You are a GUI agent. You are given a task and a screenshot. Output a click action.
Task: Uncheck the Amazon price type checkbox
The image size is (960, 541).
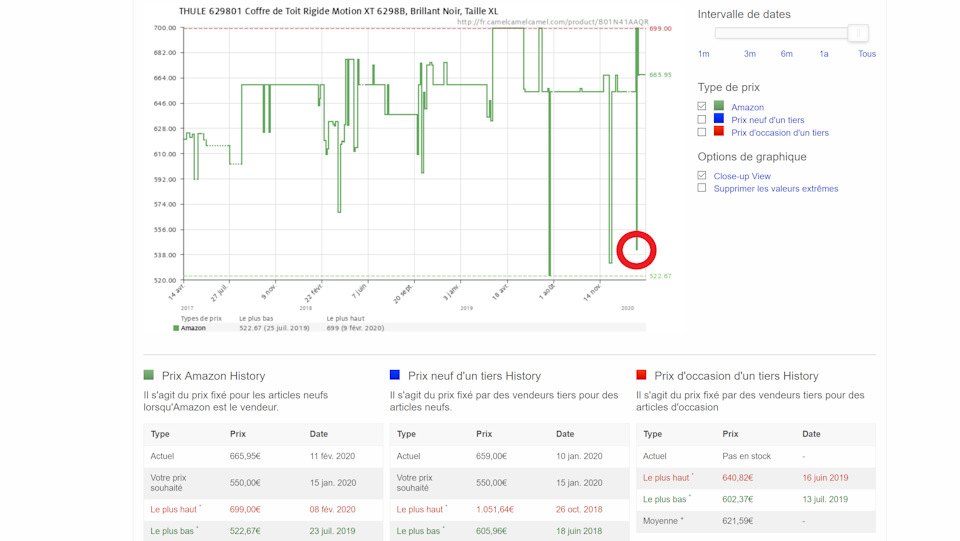coord(702,106)
